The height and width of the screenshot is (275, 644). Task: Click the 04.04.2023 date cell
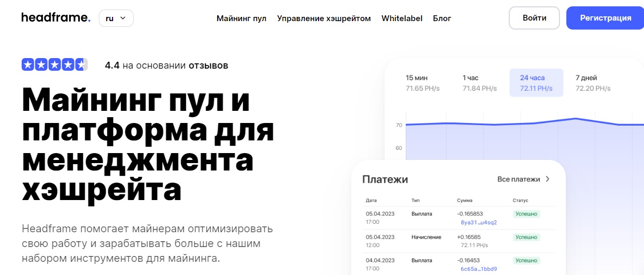(x=380, y=260)
